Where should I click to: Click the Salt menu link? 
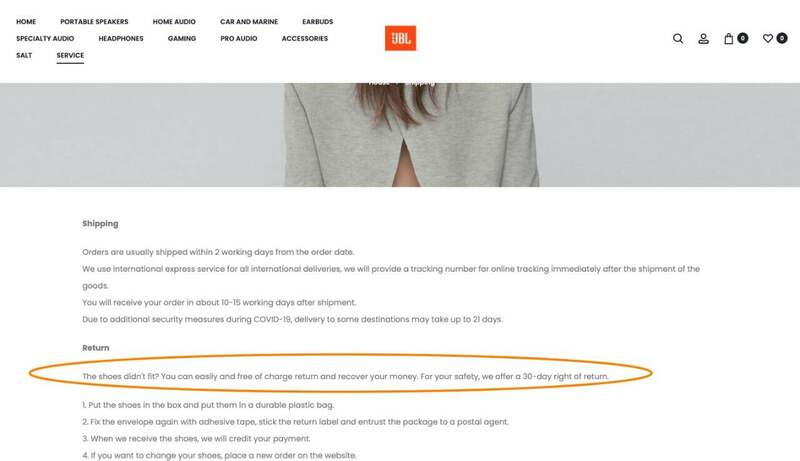pos(24,55)
